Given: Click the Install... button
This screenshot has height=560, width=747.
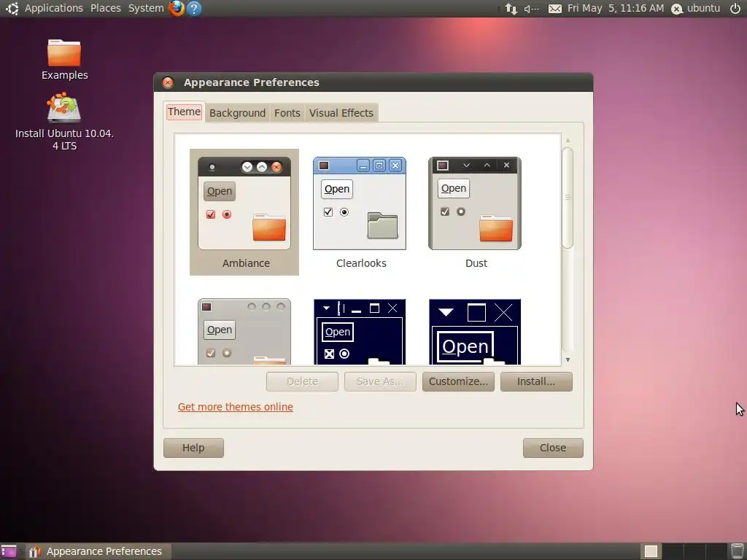Looking at the screenshot, I should [536, 381].
